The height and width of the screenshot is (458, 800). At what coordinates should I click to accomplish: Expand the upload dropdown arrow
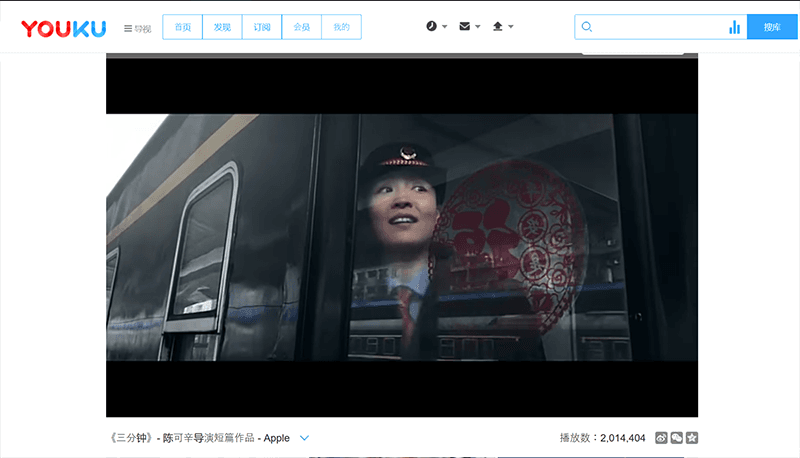511,27
